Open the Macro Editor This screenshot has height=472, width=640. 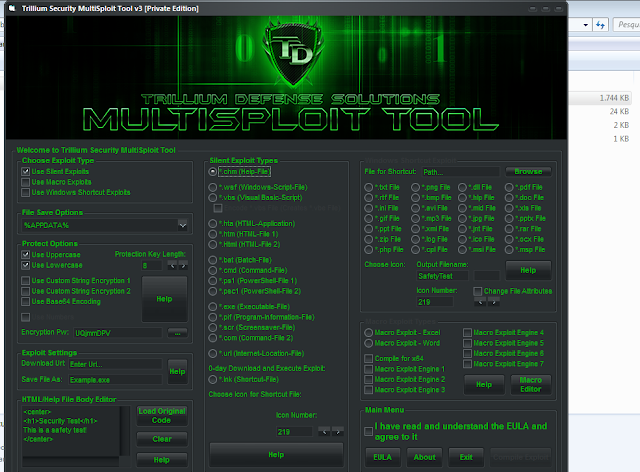point(531,385)
